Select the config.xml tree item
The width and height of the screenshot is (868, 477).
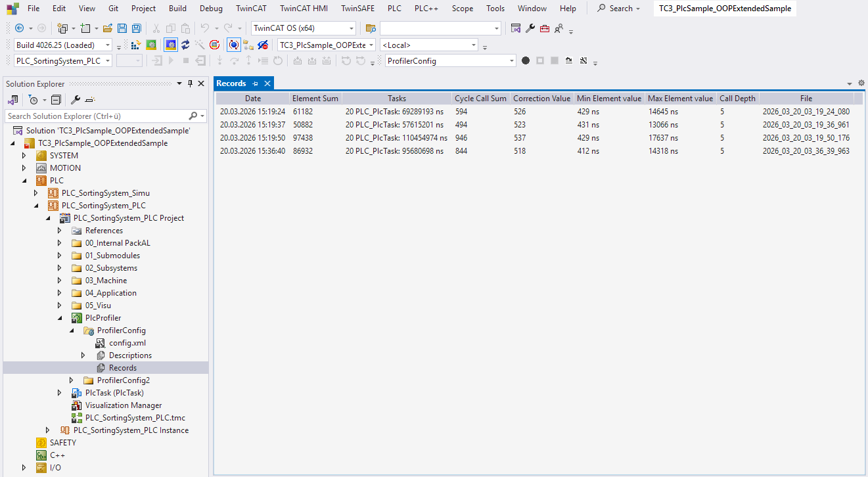tap(127, 343)
